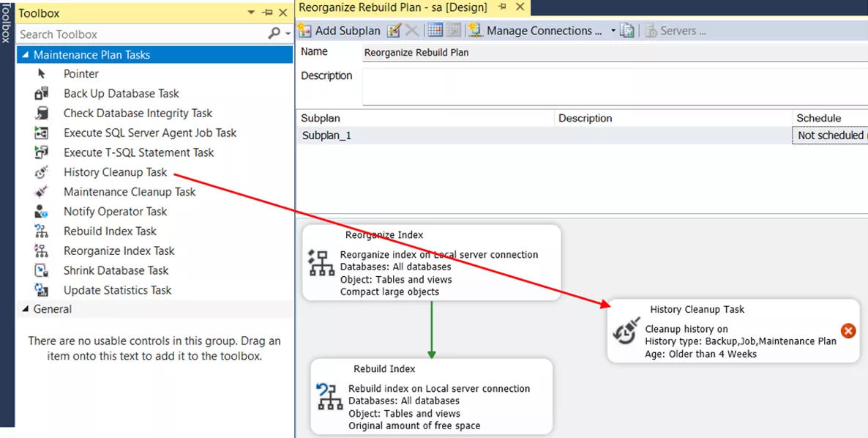
Task: Click the Description column header
Action: pos(673,118)
